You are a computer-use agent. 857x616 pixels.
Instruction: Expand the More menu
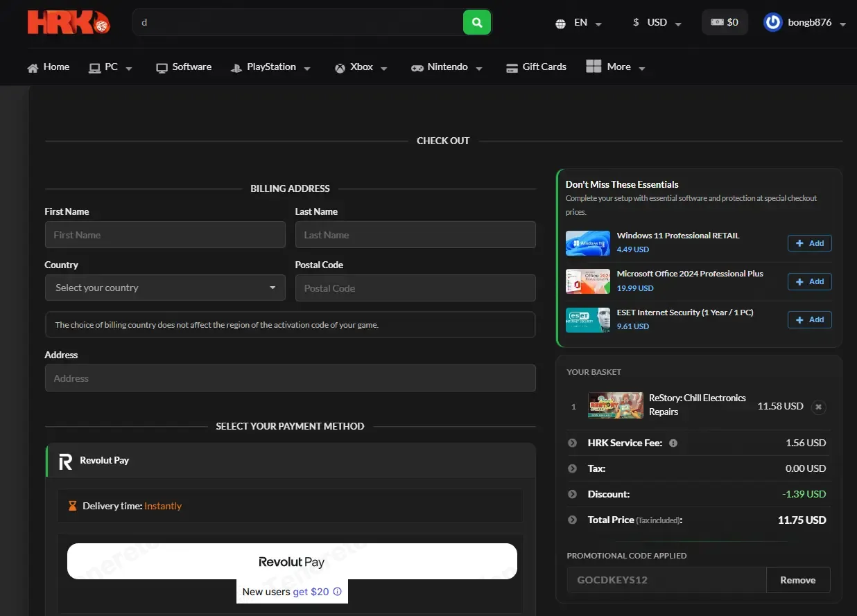coord(616,67)
